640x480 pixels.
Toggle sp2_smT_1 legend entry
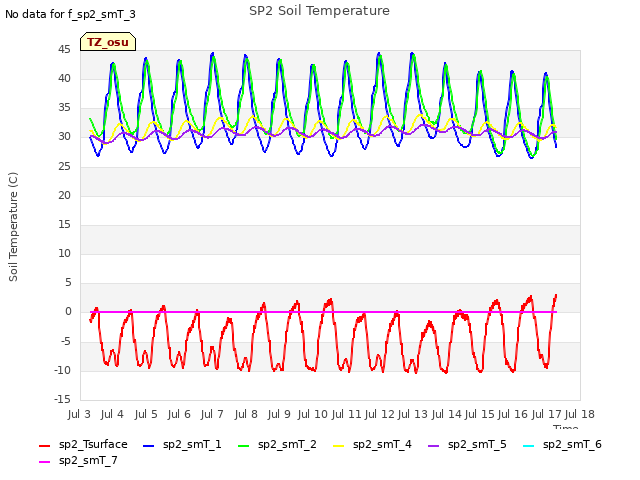[182, 444]
